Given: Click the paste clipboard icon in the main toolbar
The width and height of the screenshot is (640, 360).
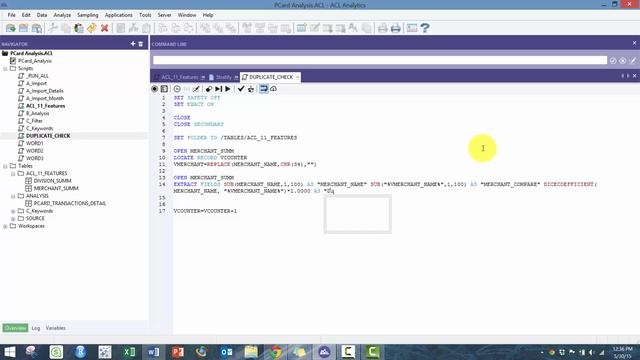Looking at the screenshot, I should (79, 28).
